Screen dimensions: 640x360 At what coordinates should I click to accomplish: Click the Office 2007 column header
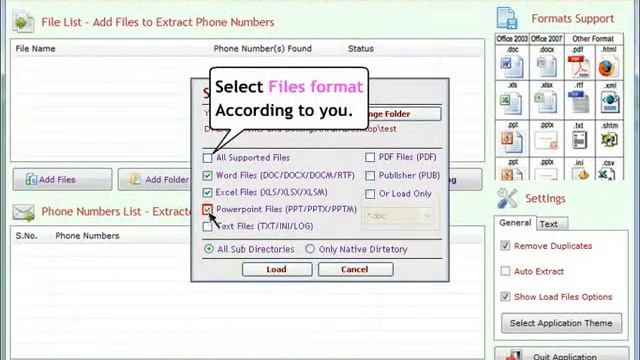[547, 39]
